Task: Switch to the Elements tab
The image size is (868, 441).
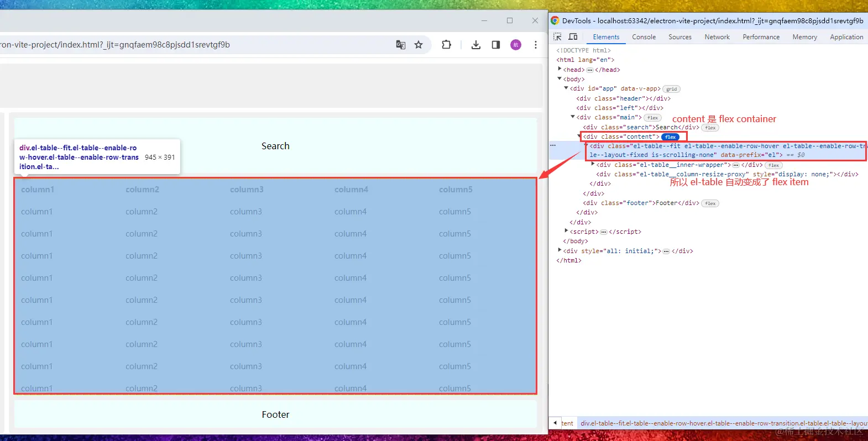Action: coord(606,37)
